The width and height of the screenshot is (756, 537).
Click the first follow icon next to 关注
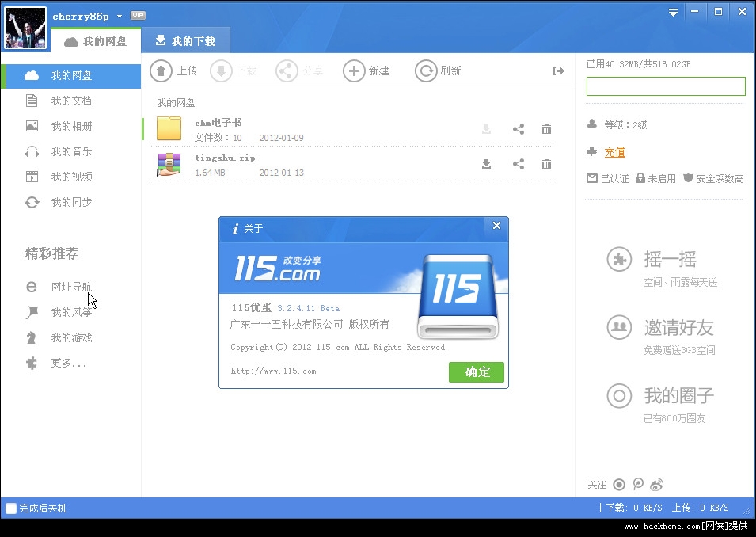[x=619, y=485]
